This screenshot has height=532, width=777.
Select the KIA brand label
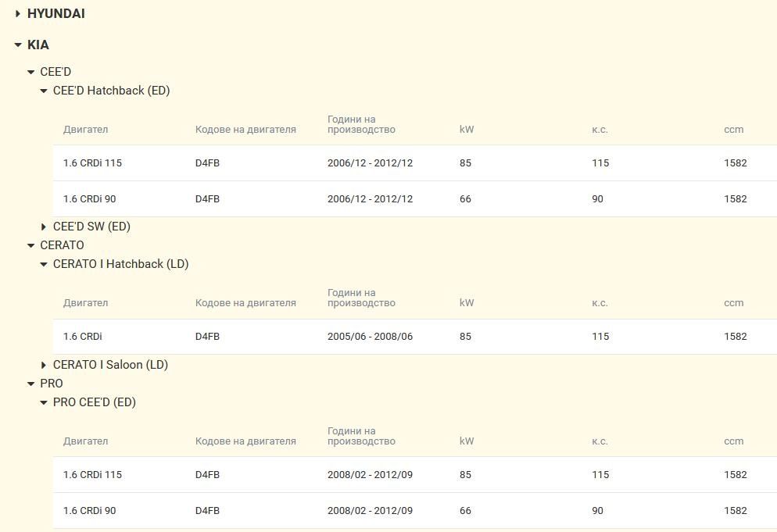pyautogui.click(x=38, y=45)
